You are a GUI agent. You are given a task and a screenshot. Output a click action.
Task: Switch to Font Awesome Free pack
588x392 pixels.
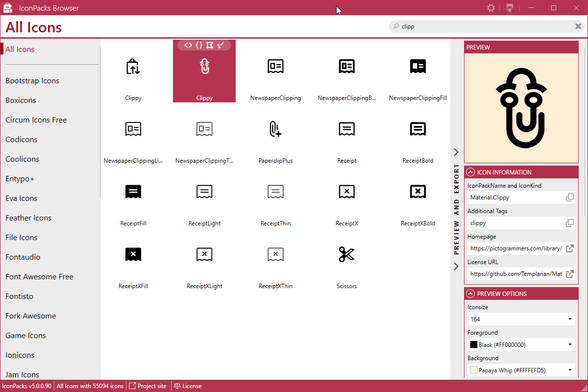click(x=39, y=277)
